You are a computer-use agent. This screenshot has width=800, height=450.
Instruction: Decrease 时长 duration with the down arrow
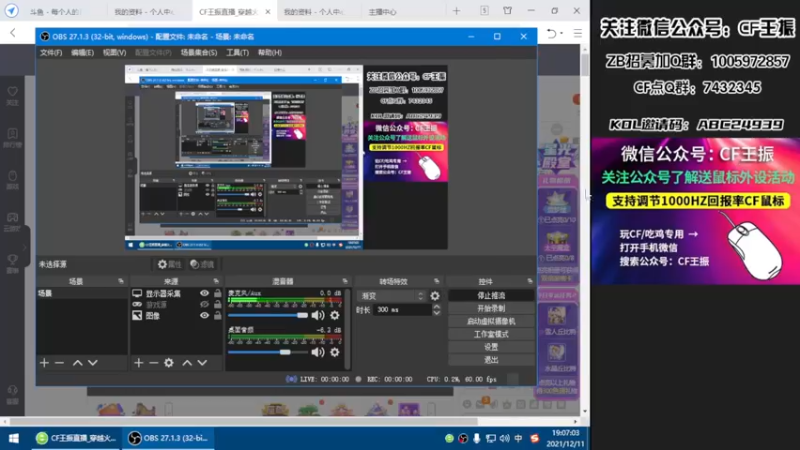point(437,313)
